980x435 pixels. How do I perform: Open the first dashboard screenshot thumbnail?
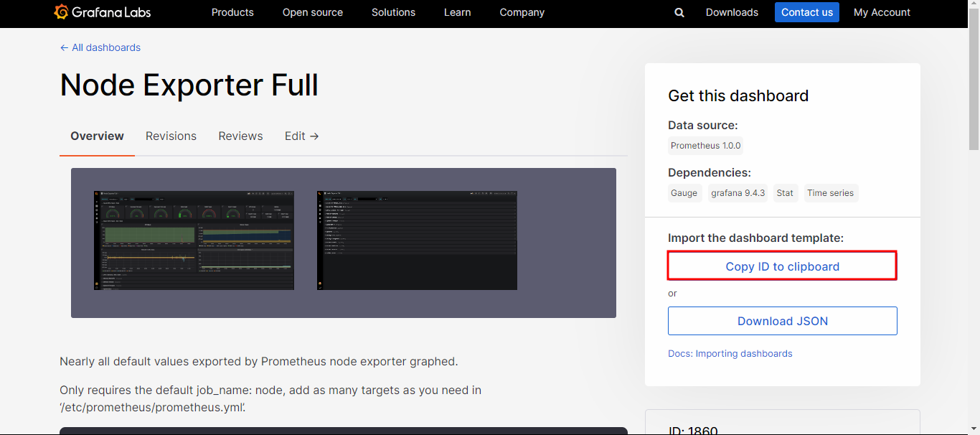click(194, 240)
